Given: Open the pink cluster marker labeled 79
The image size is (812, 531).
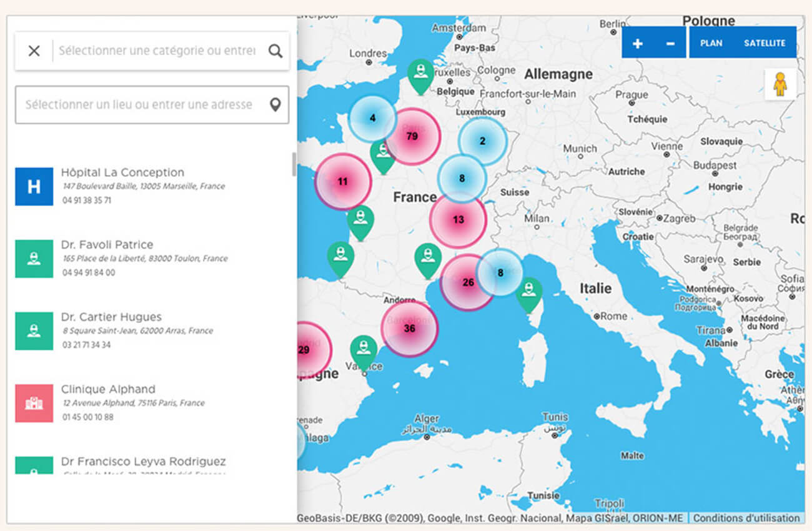Looking at the screenshot, I should coord(412,136).
